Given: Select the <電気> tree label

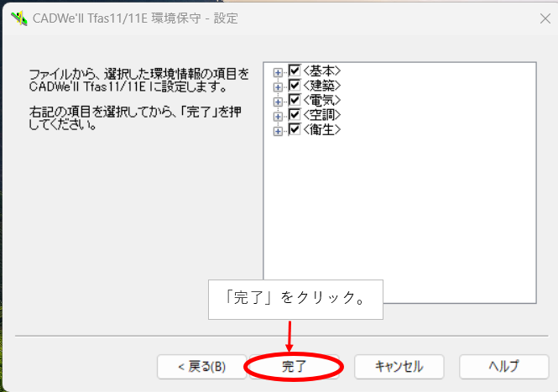Looking at the screenshot, I should tap(321, 100).
